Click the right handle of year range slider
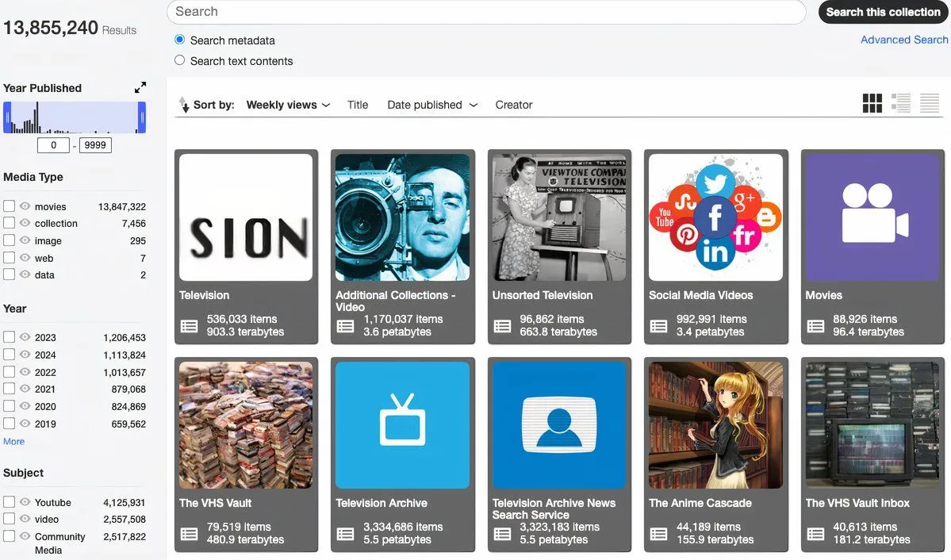This screenshot has height=560, width=951. click(142, 117)
